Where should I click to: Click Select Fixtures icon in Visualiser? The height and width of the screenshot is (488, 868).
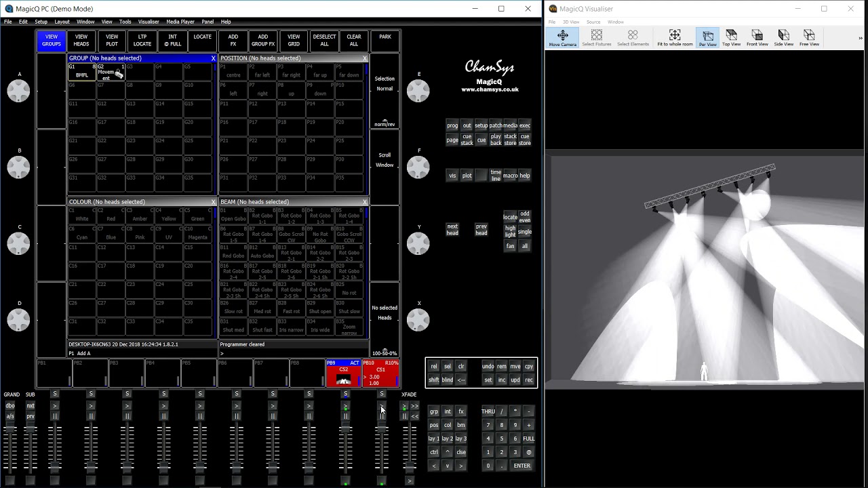[597, 38]
